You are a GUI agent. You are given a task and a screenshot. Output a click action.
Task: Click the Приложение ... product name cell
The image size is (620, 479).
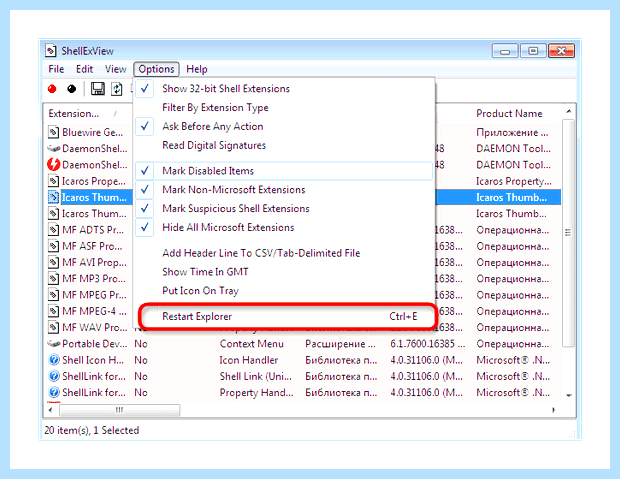pos(512,133)
